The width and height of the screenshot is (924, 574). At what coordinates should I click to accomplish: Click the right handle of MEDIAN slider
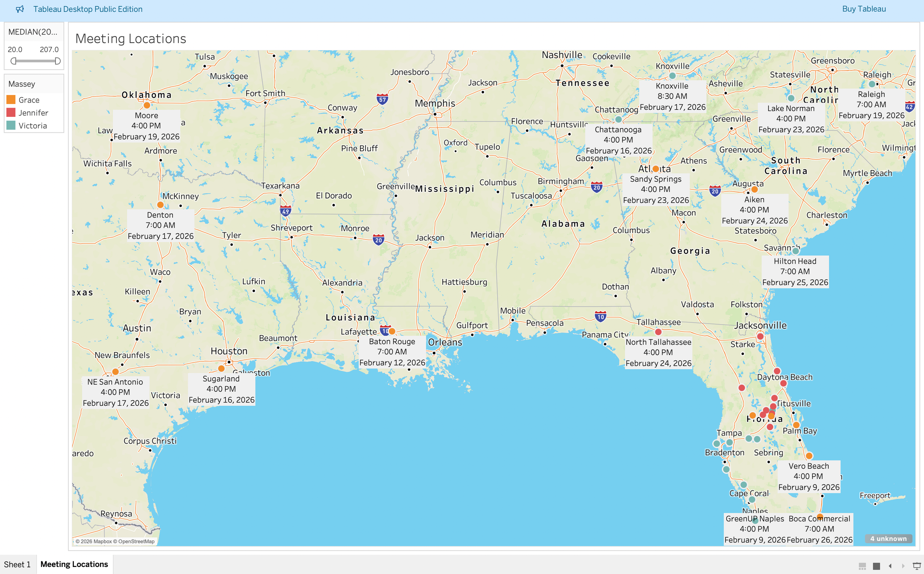click(x=58, y=61)
